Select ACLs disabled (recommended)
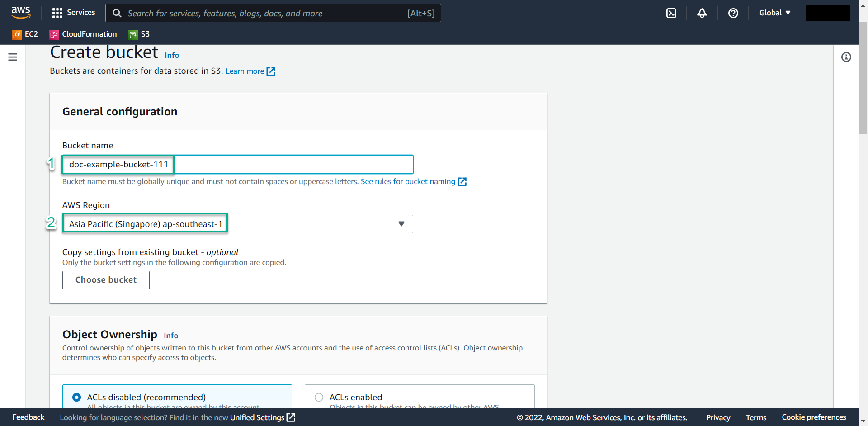The width and height of the screenshot is (868, 426). coord(76,397)
